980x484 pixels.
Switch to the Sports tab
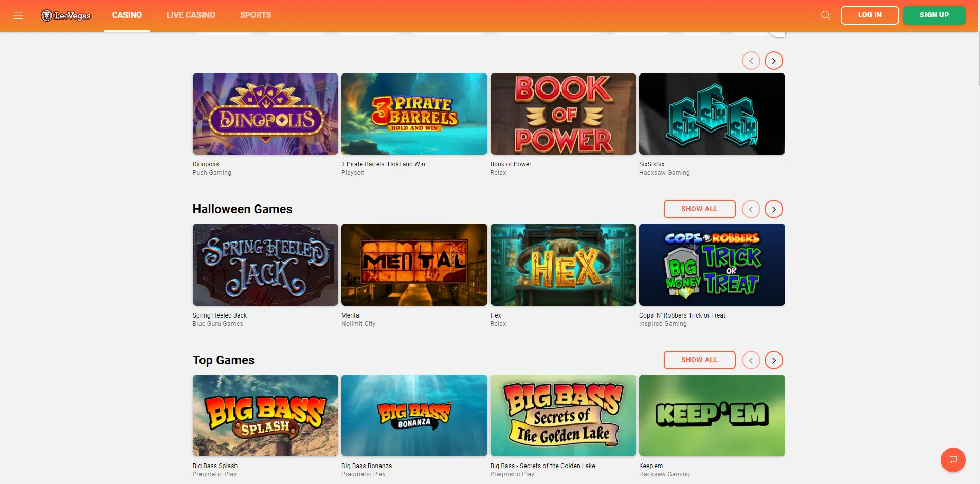256,15
